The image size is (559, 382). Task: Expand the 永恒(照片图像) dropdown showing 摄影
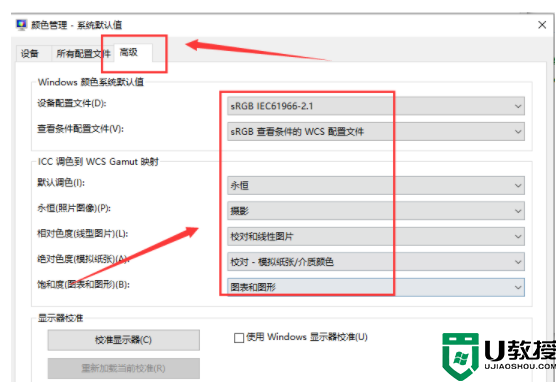pyautogui.click(x=376, y=211)
